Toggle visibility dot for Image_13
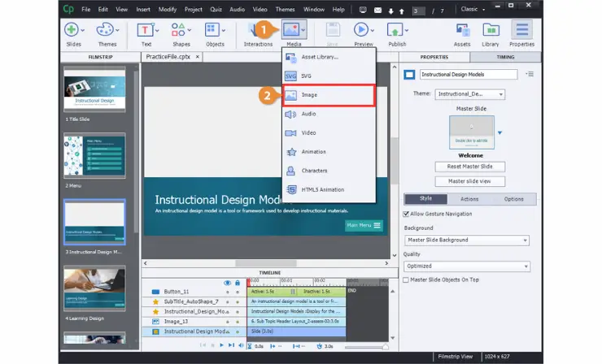Viewport: 602px width, 364px height. [x=227, y=322]
